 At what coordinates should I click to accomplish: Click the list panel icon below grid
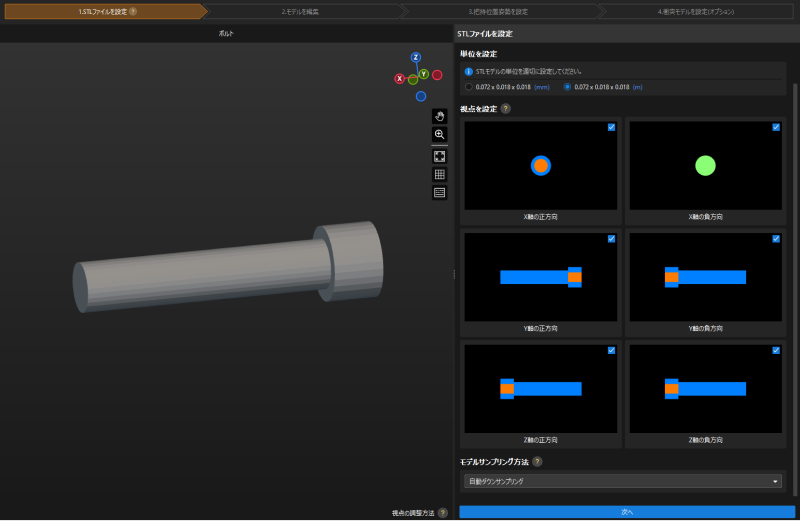(439, 192)
